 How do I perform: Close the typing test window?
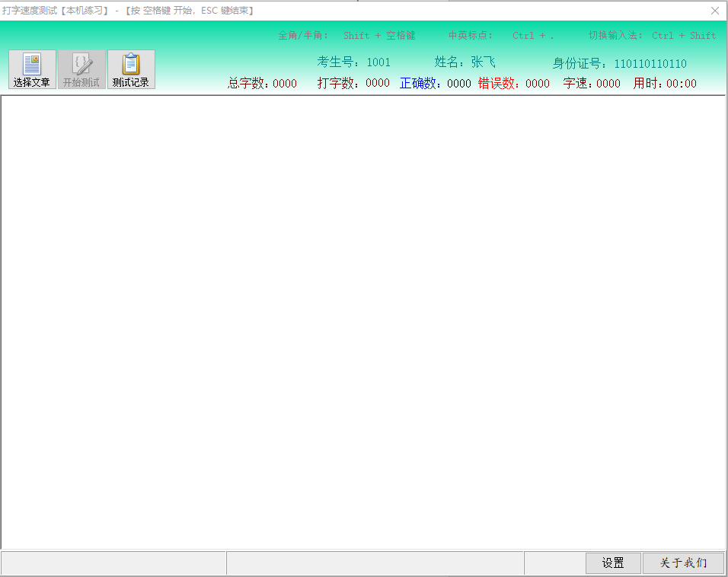pyautogui.click(x=715, y=11)
